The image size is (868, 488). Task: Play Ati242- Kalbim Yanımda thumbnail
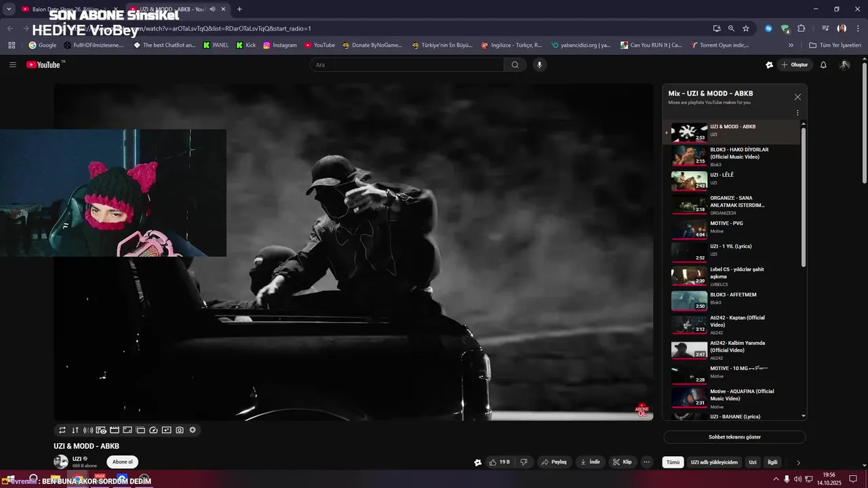point(689,350)
